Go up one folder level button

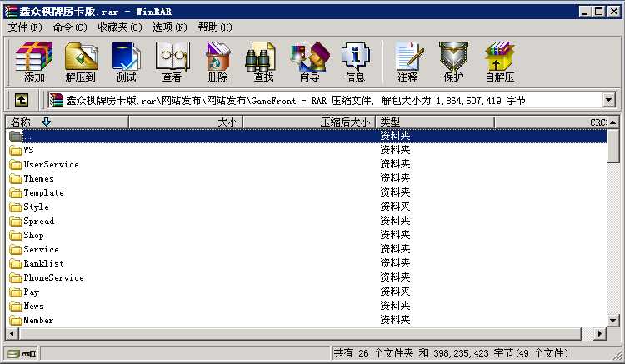pos(22,100)
